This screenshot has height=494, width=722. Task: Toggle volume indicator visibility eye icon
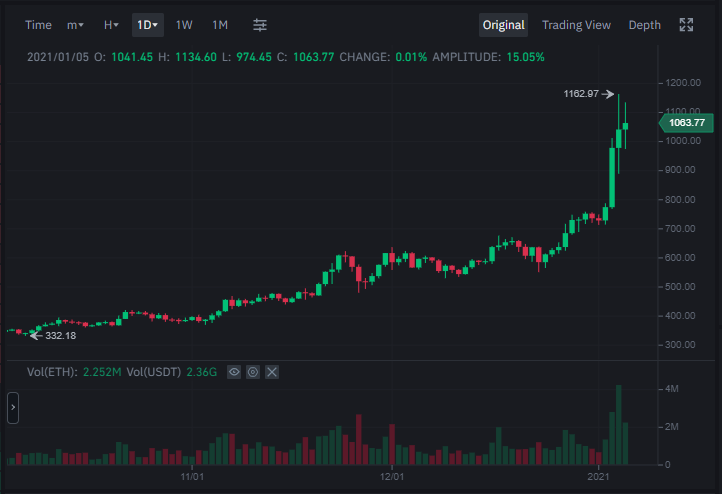[234, 372]
